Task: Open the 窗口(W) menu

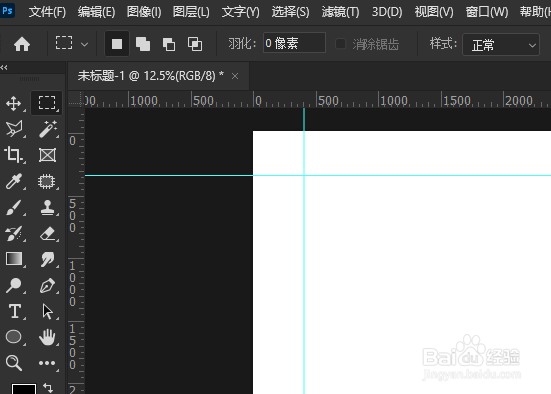Action: (487, 12)
